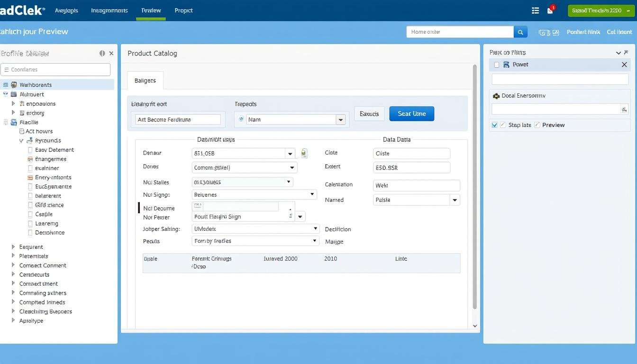Check the balarerent checkbox
Viewport: 637px width, 364px height.
tap(30, 196)
